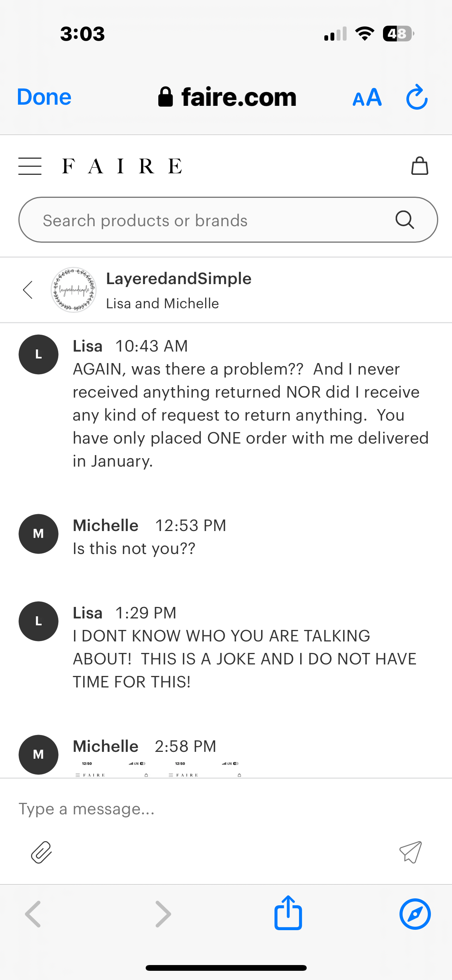The width and height of the screenshot is (452, 980).
Task: Navigate to the previous browser page
Action: pyautogui.click(x=33, y=914)
